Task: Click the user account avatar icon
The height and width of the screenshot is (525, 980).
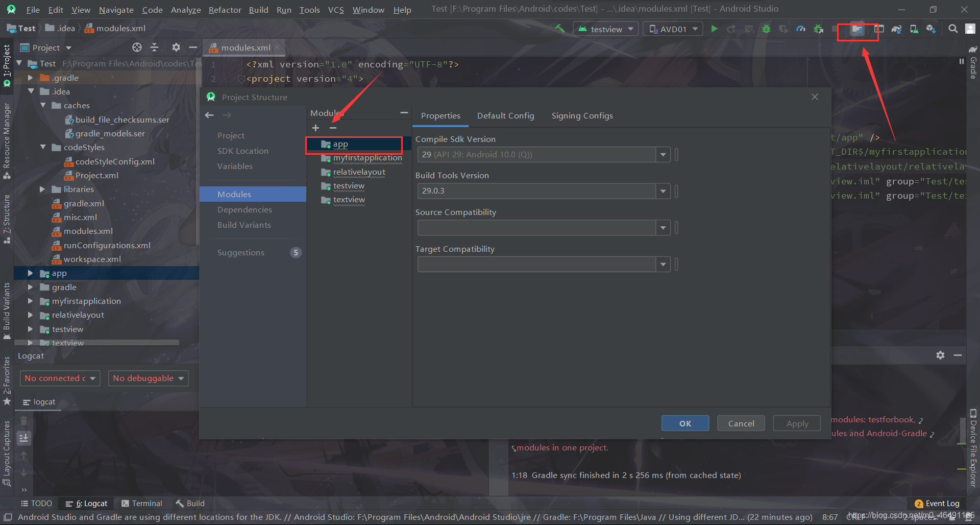Action: (x=970, y=29)
